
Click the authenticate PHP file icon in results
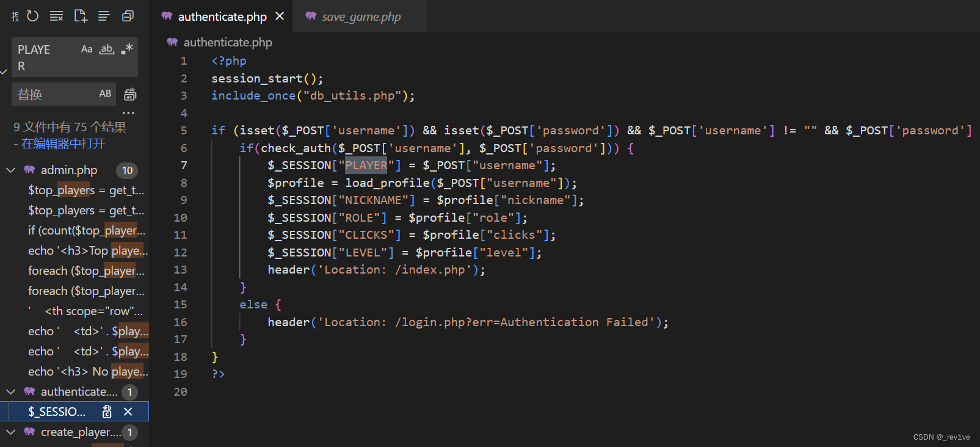[x=29, y=391]
